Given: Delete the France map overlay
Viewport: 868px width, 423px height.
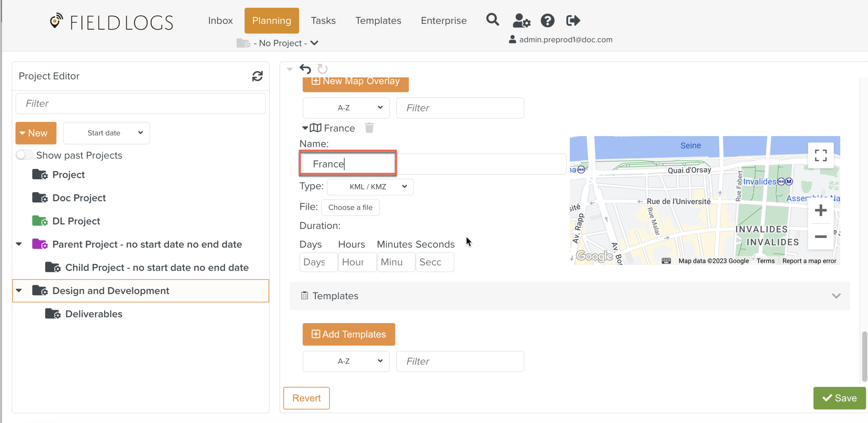Looking at the screenshot, I should coord(369,128).
